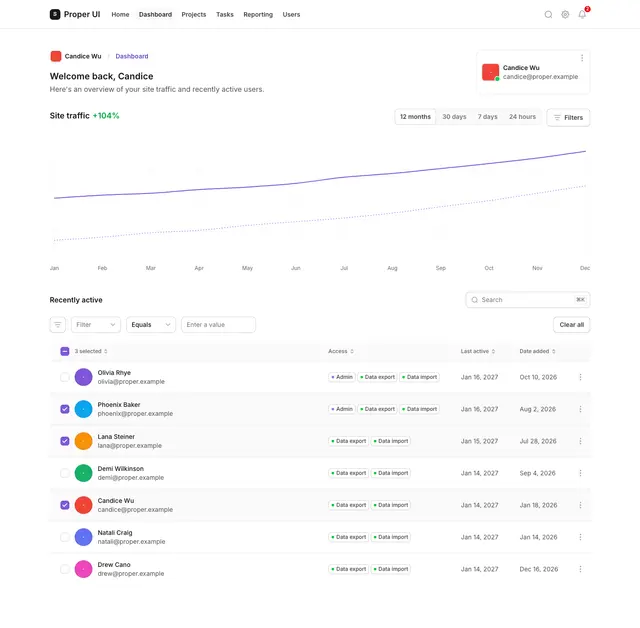Click Data export badge for Phoenix Baker
Screen dimensions: 640x628
click(377, 409)
